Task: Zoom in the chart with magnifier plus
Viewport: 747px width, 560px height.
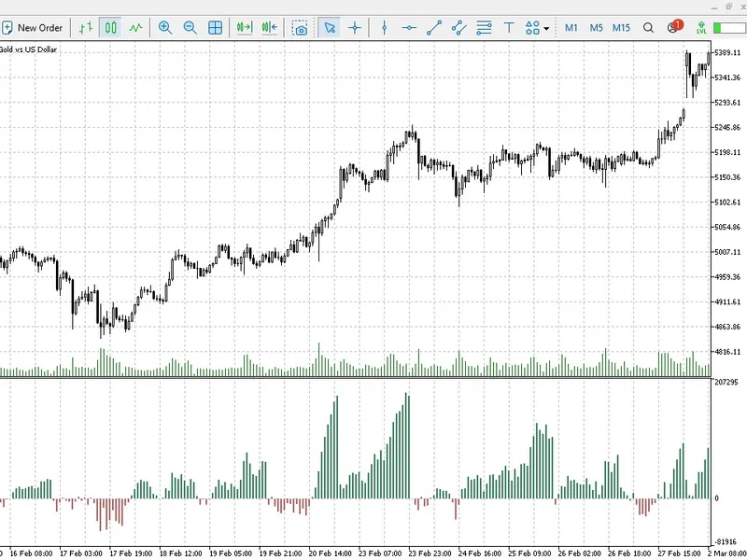Action: pyautogui.click(x=165, y=28)
